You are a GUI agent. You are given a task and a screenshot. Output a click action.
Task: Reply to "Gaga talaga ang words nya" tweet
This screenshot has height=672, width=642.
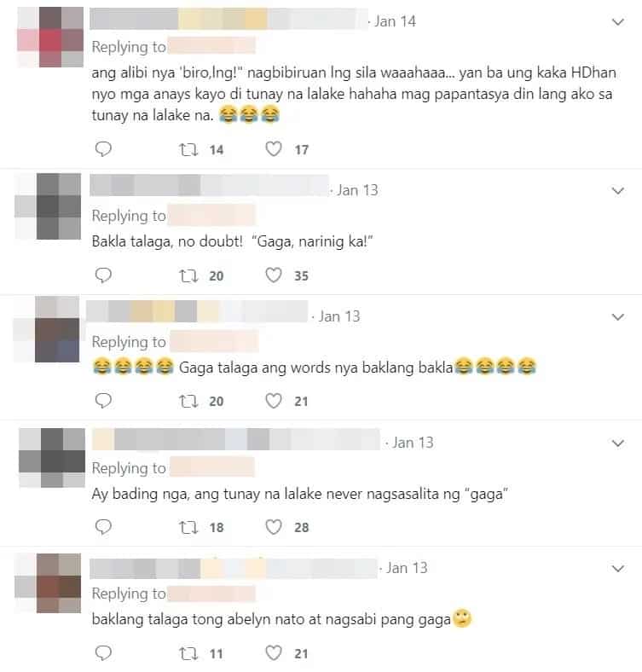click(x=103, y=401)
